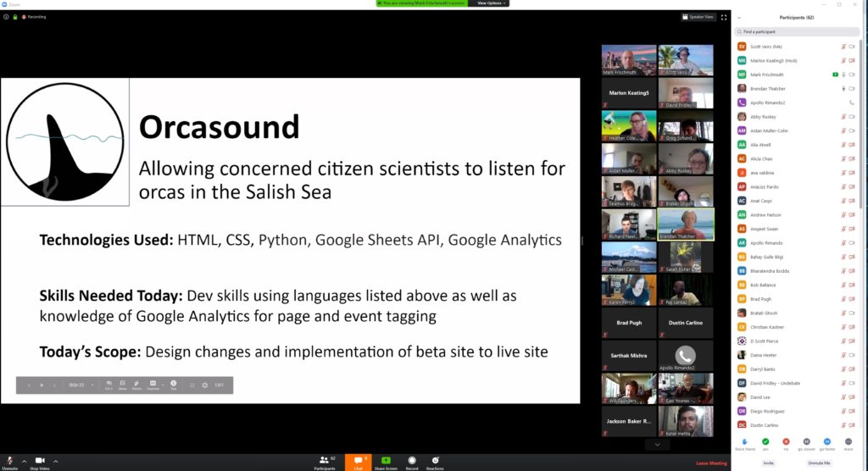Select Marlon Keating5 (Host) in the participants list
Screen dimensions: 868x471
pos(797,60)
